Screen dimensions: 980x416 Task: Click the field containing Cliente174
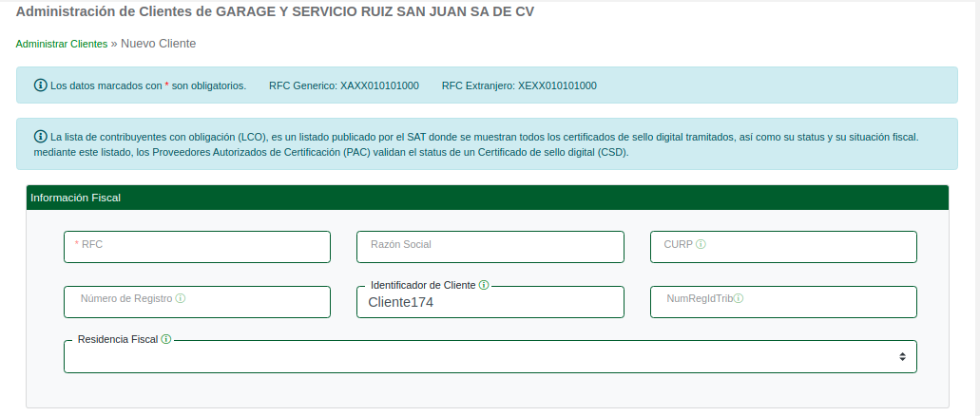point(490,304)
